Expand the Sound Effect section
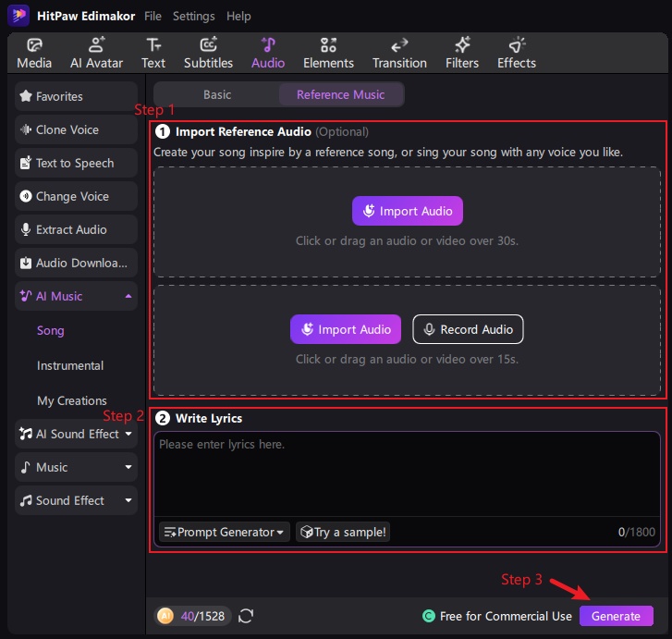The width and height of the screenshot is (672, 639). (x=128, y=500)
